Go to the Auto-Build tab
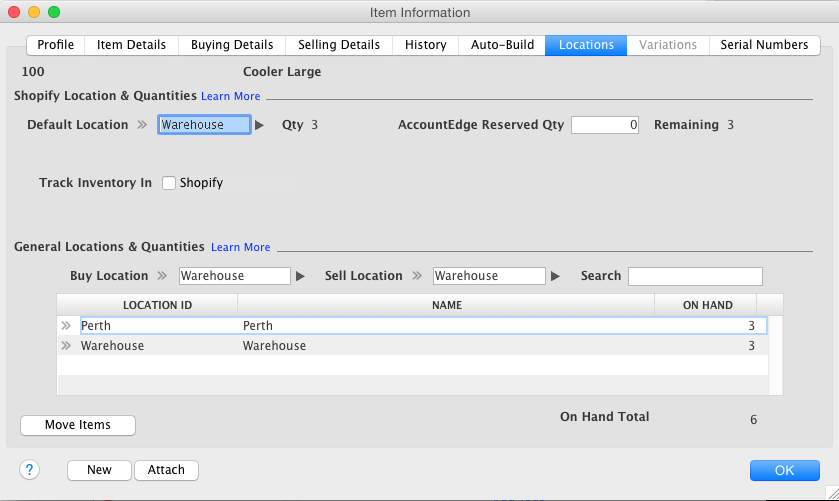Image resolution: width=839 pixels, height=501 pixels. tap(502, 45)
